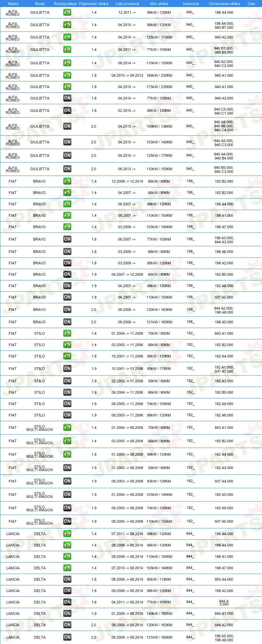The height and width of the screenshot is (644, 262).
Task: Click production range 02.2002 -> 11.2006
Action: [127, 381]
